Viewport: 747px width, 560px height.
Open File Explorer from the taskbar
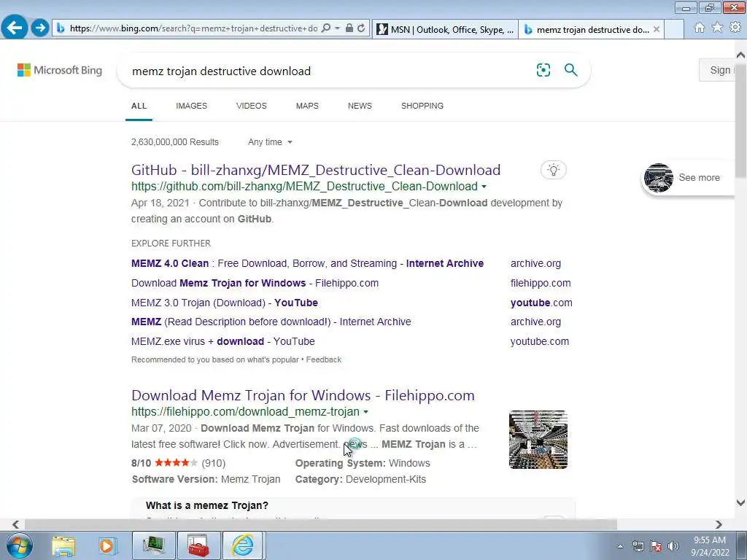63,546
